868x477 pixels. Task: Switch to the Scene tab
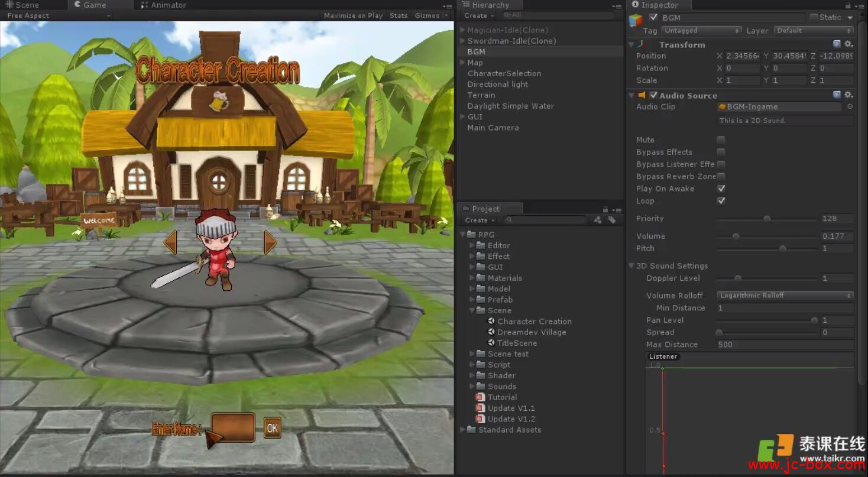point(22,5)
